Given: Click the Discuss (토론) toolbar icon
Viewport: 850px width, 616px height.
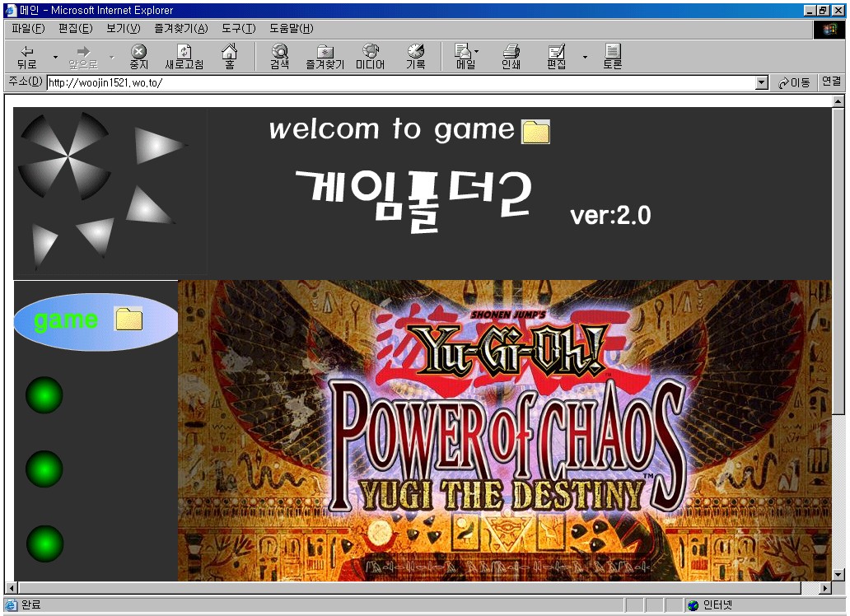Looking at the screenshot, I should [612, 56].
